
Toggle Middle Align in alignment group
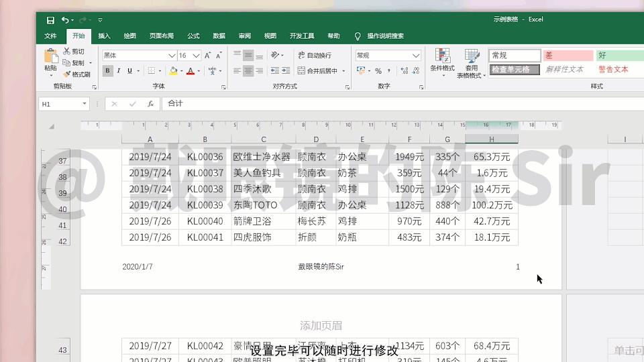248,54
